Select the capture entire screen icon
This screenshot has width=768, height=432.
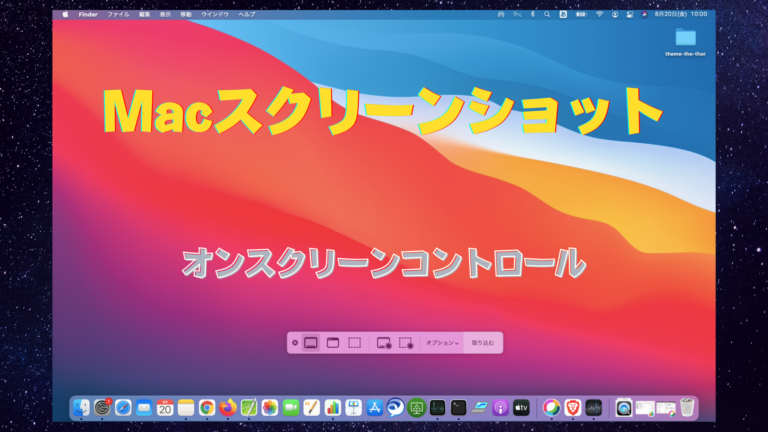click(311, 343)
